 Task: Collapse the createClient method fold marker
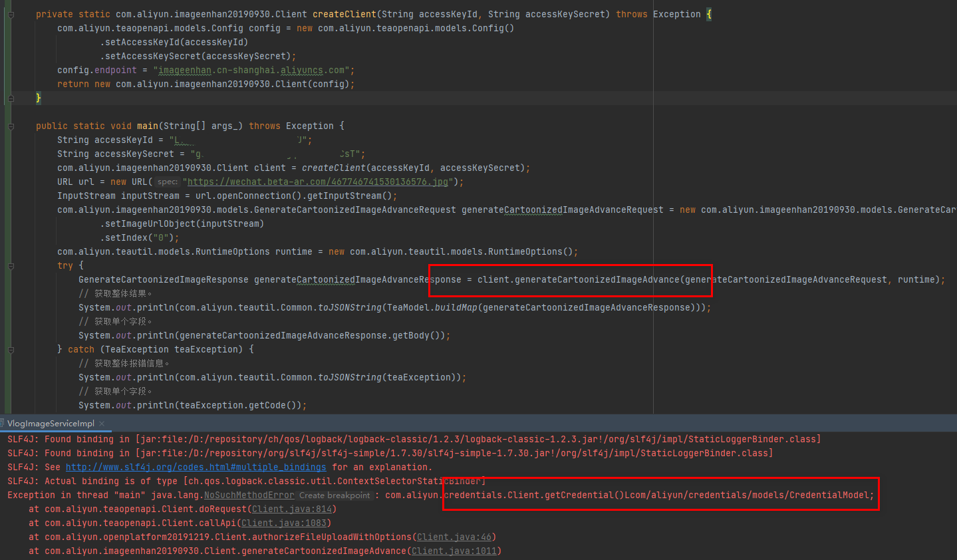pyautogui.click(x=11, y=14)
